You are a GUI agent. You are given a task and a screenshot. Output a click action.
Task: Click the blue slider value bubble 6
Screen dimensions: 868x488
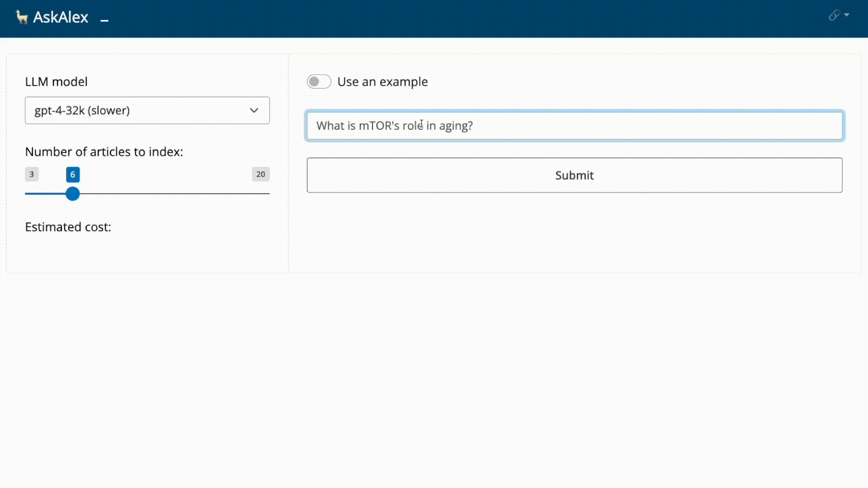click(x=73, y=174)
